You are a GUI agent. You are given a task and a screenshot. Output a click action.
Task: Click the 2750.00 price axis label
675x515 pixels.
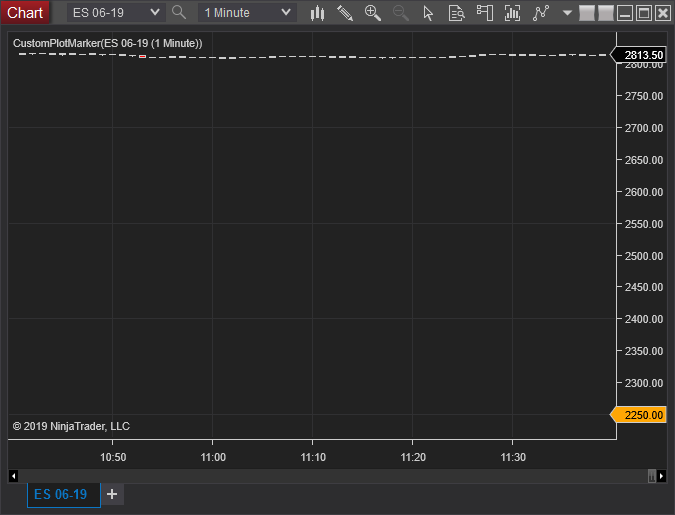click(644, 96)
